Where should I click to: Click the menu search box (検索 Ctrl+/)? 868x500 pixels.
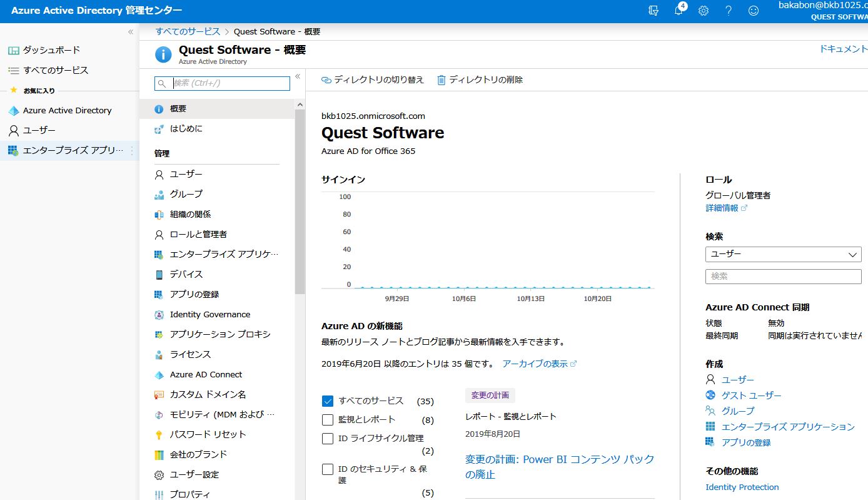point(223,83)
